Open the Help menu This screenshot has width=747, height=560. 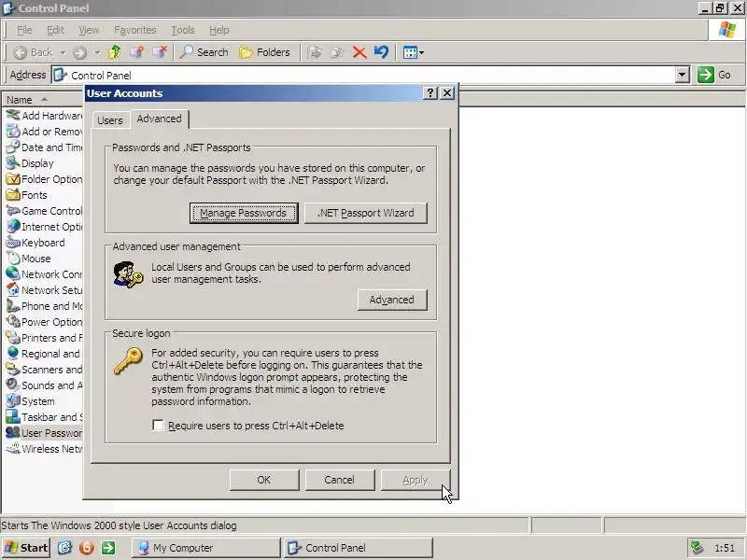point(219,30)
